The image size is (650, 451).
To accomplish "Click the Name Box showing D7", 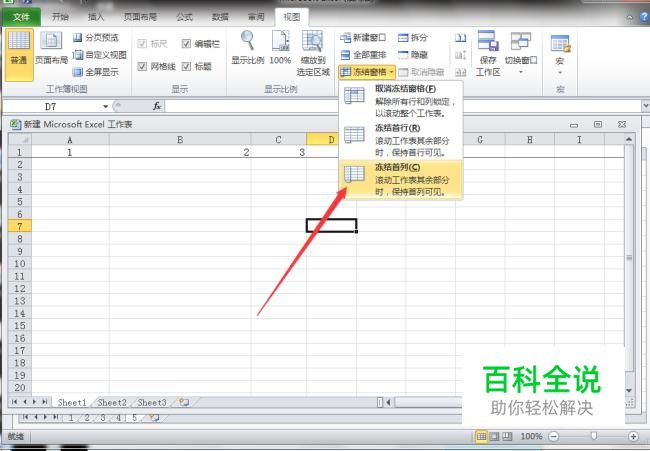I will point(51,107).
